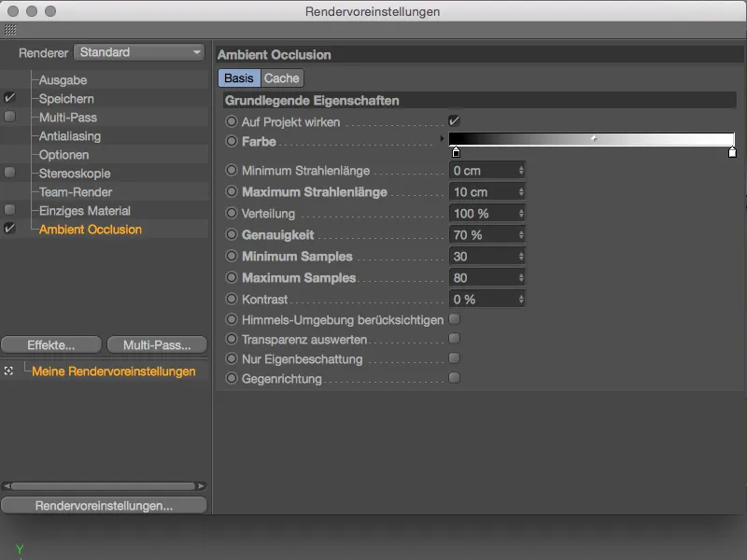Uncheck Auf Projekt wirken
This screenshot has height=560, width=747.
[x=454, y=120]
